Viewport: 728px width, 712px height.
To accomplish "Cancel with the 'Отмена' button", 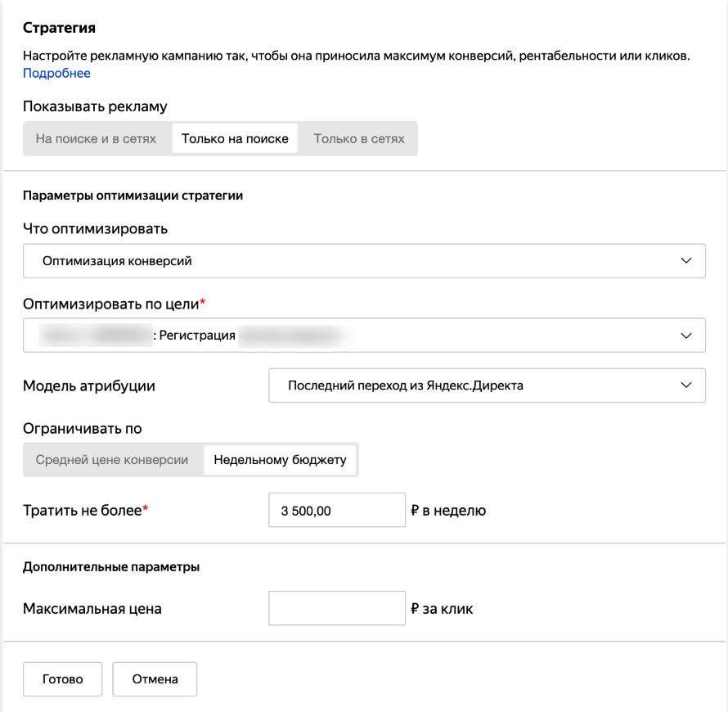I will point(155,679).
